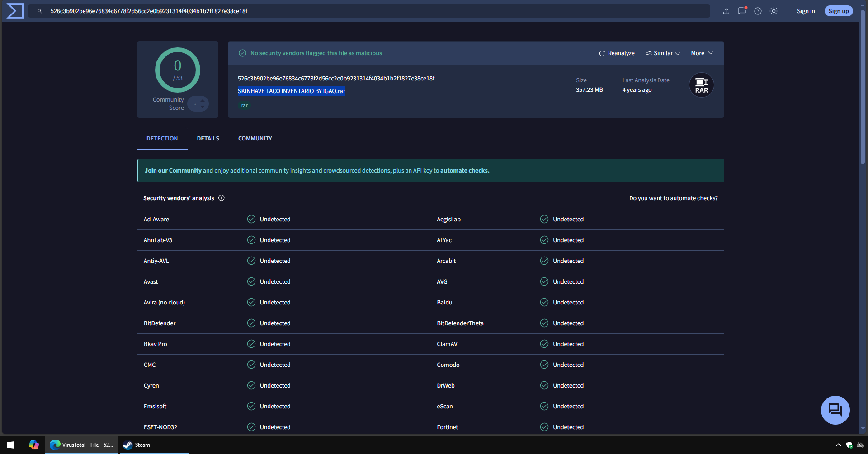Switch to the Steam taskbar window
Screen dimensions: 868x454
pyautogui.click(x=154, y=445)
